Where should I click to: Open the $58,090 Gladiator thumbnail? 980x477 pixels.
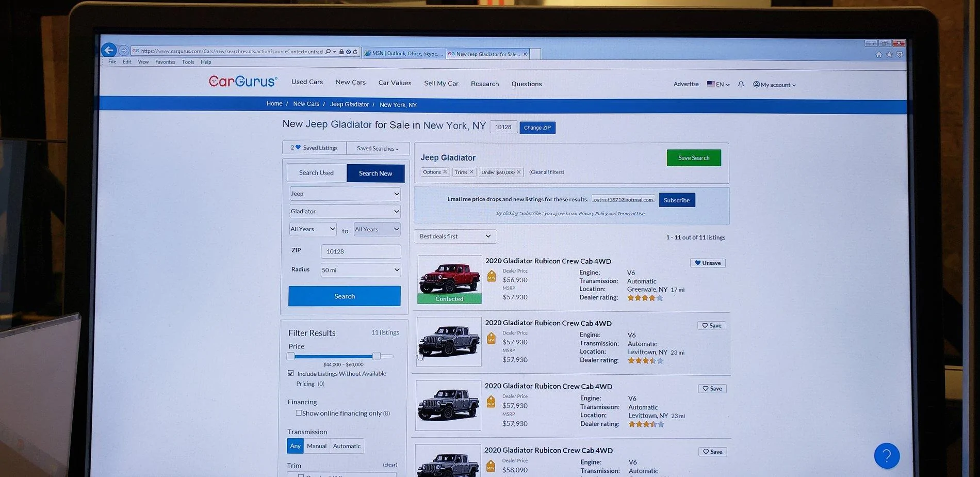[x=448, y=461]
